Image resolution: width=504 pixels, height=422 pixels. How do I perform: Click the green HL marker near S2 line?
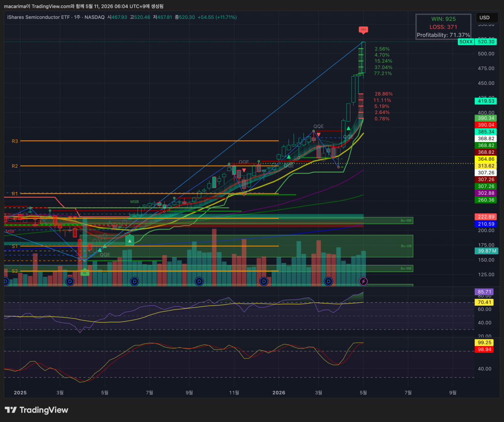click(85, 272)
